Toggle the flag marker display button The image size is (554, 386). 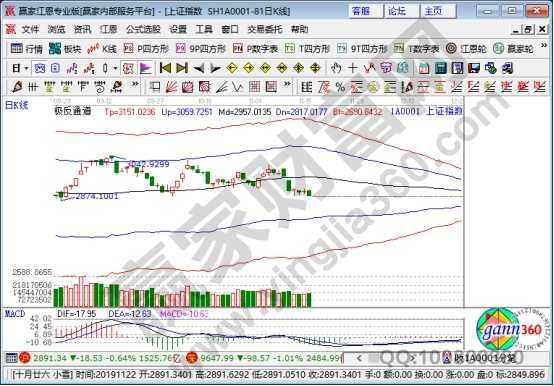point(145,68)
